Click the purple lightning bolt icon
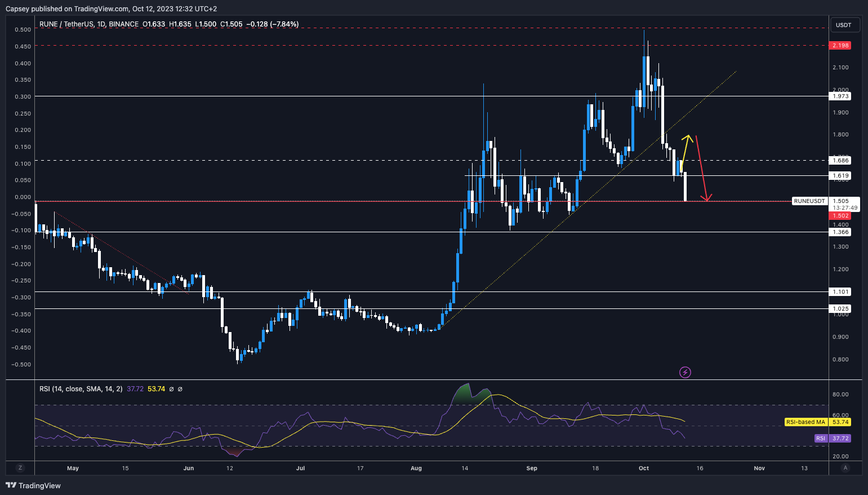 click(685, 372)
